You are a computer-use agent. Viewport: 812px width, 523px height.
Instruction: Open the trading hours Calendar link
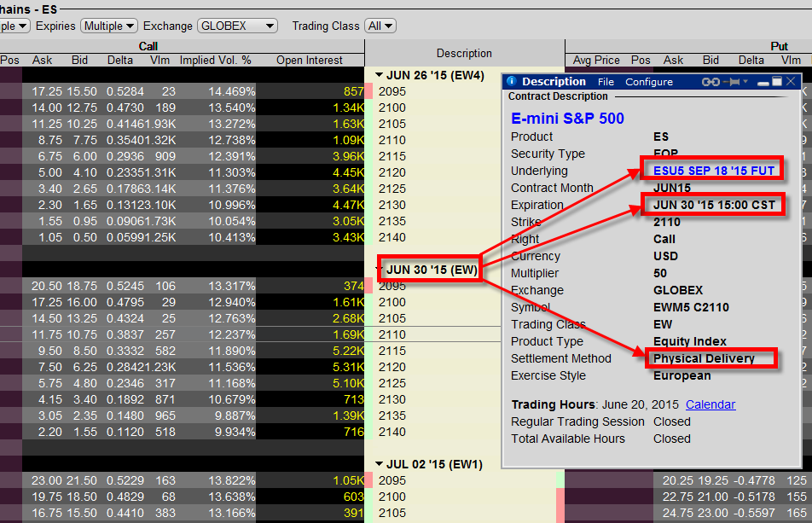(710, 404)
